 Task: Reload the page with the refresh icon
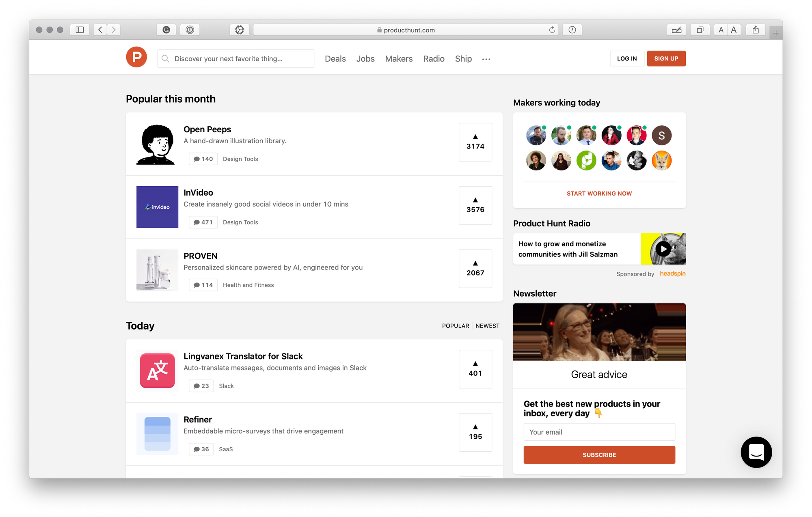click(x=552, y=30)
